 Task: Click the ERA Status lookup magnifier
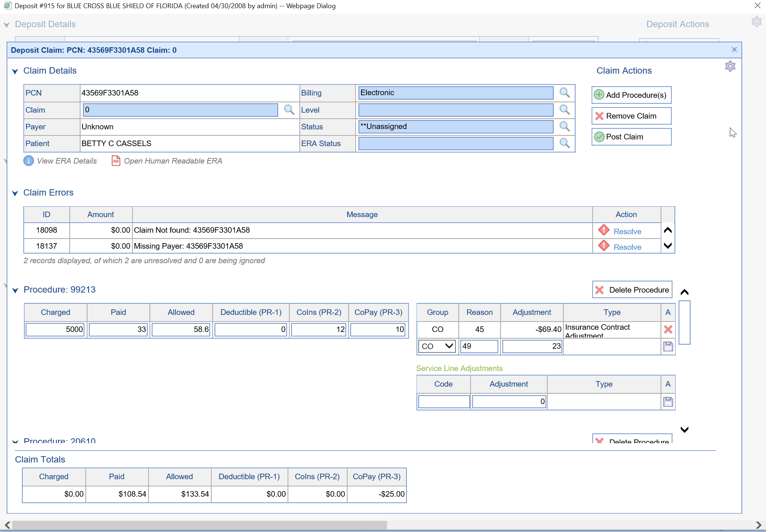pos(564,143)
